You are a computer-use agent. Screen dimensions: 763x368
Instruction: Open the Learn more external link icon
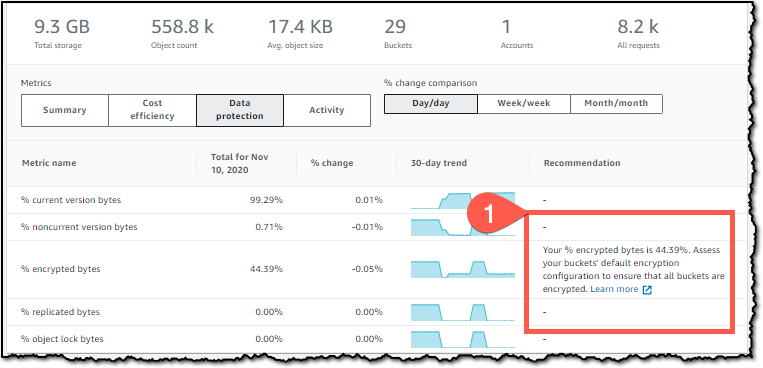pos(647,290)
